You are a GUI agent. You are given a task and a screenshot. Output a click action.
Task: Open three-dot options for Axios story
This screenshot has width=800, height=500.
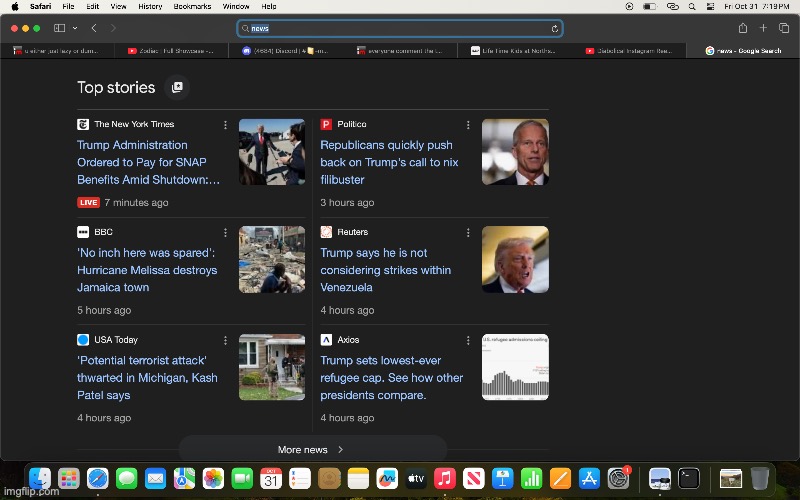tap(467, 341)
